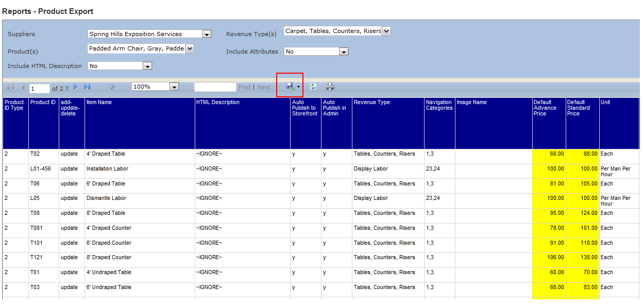This screenshot has height=304, width=644.
Task: Jump to the first page of the report
Action: pyautogui.click(x=9, y=87)
